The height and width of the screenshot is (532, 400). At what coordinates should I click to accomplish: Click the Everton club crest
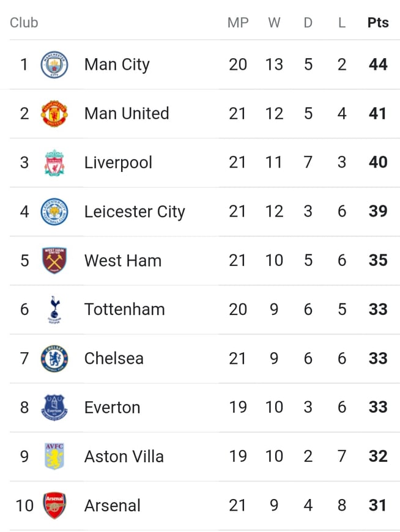click(x=54, y=407)
